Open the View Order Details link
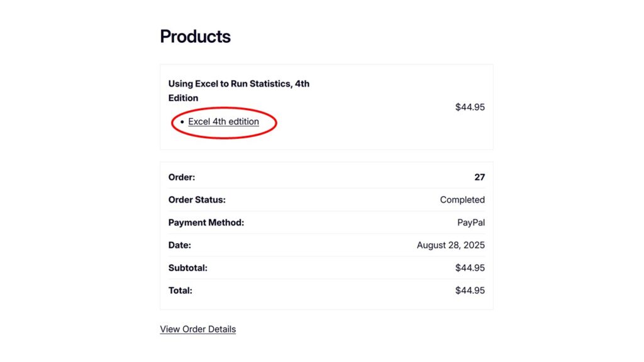This screenshot has width=644, height=362. pyautogui.click(x=197, y=329)
